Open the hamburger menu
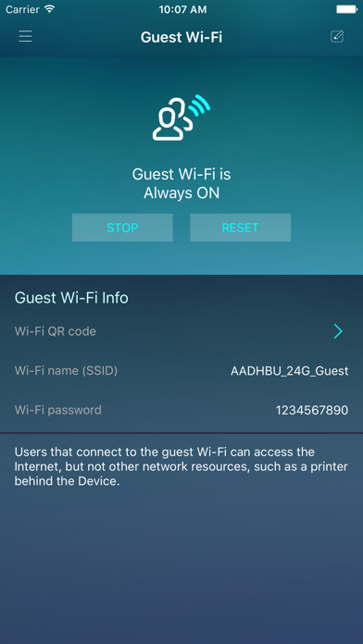Screen dimensions: 363x644 pos(25,37)
